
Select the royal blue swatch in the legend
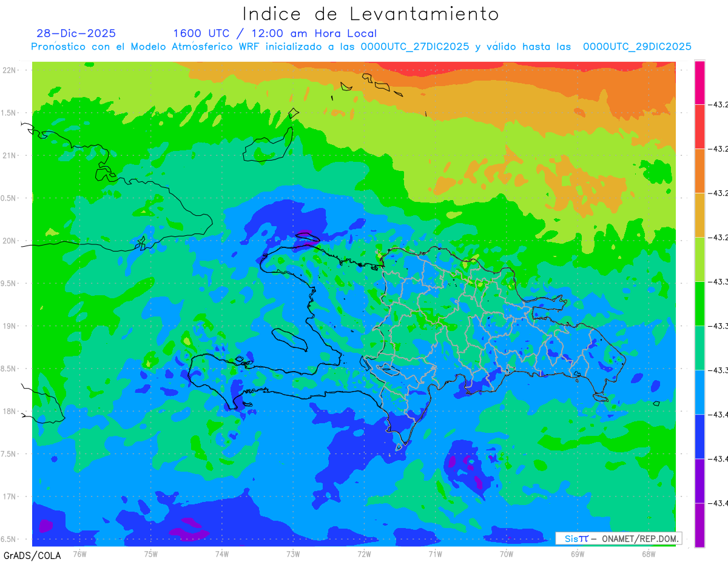point(699,437)
